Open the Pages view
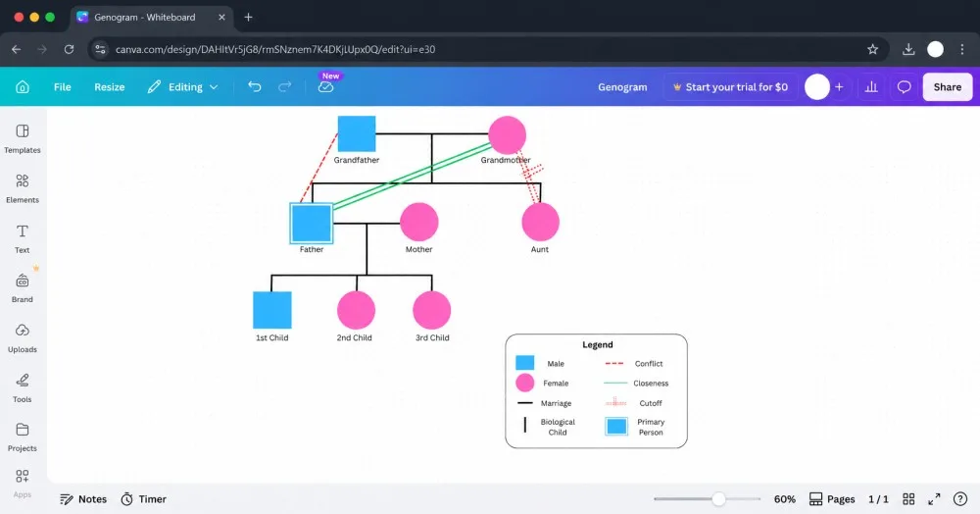 (x=832, y=499)
